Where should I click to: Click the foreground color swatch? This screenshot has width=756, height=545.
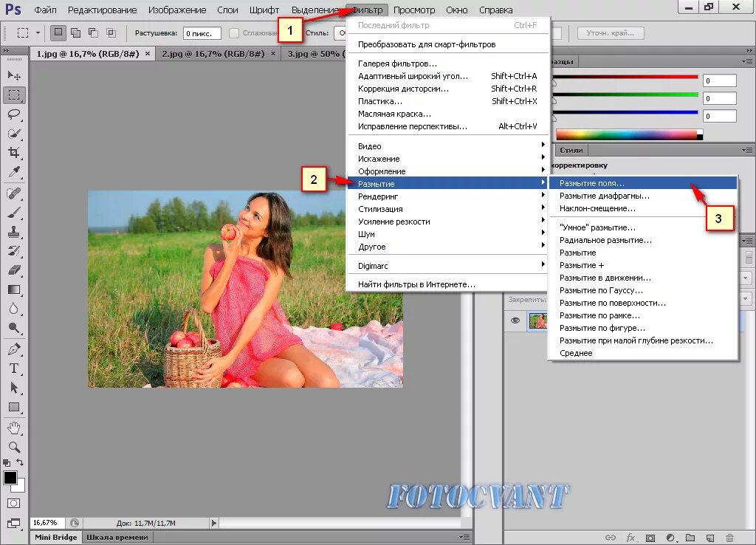pyautogui.click(x=10, y=478)
